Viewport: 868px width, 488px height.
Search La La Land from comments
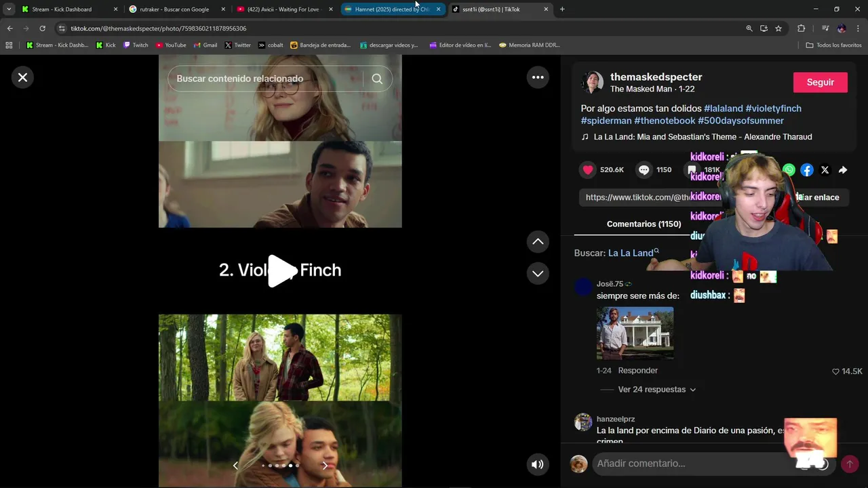coord(633,253)
